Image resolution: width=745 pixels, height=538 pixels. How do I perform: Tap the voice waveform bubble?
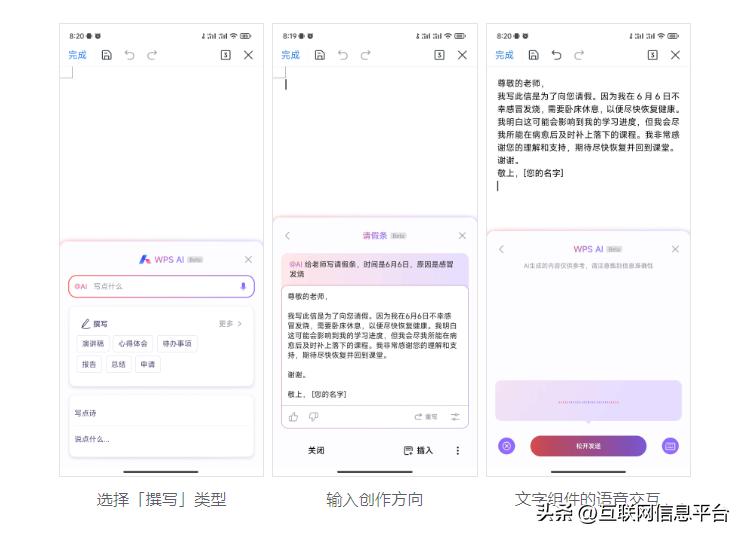click(589, 401)
